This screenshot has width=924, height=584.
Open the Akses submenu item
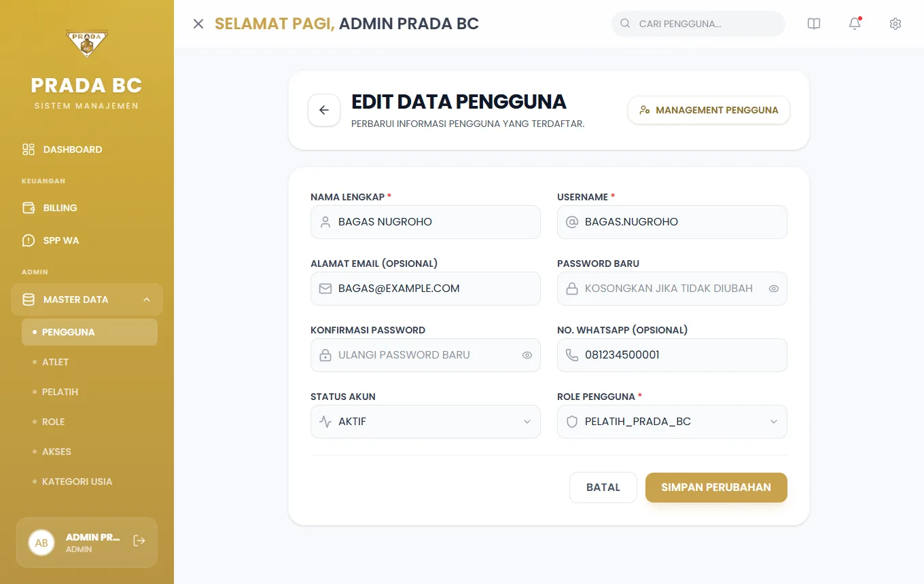[90, 452]
